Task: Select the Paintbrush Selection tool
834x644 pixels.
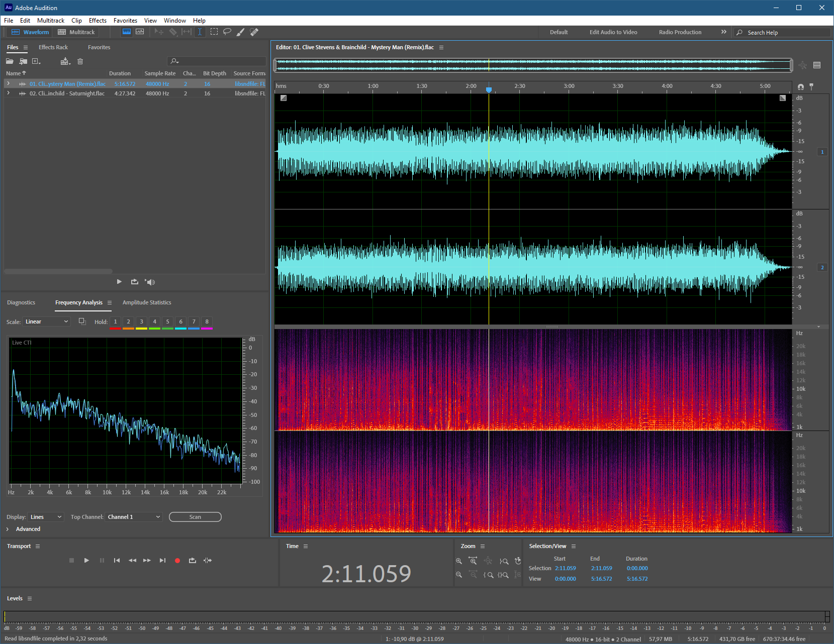Action: click(x=241, y=32)
